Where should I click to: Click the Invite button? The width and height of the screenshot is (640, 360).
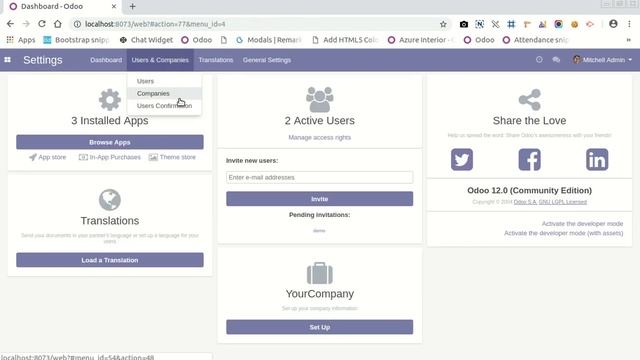[320, 199]
